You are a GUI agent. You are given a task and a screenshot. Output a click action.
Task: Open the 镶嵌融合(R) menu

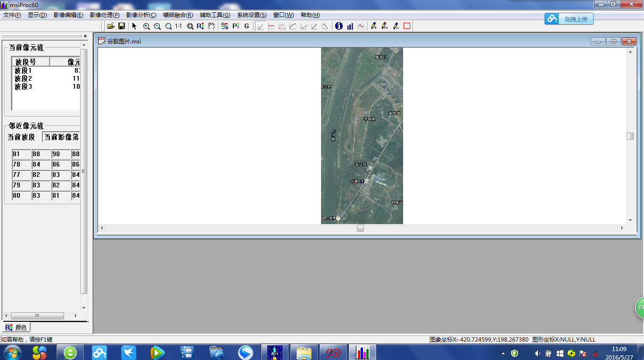coord(178,15)
